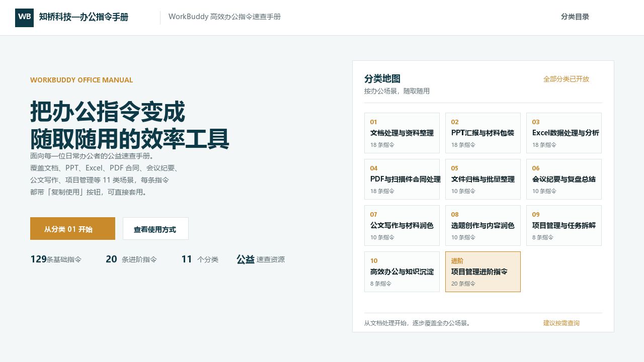This screenshot has width=644, height=362.
Task: Open category 03 Excel数据处理与分析 card
Action: 564,133
